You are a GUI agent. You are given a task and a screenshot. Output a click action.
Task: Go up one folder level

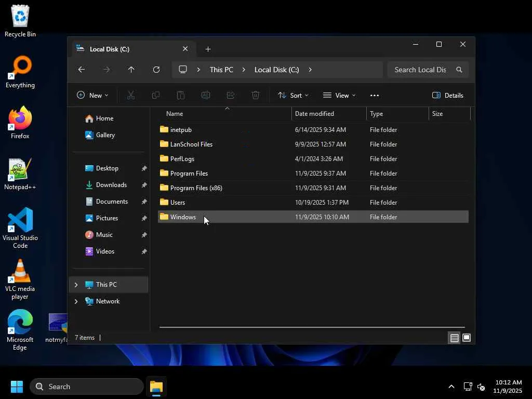click(131, 70)
